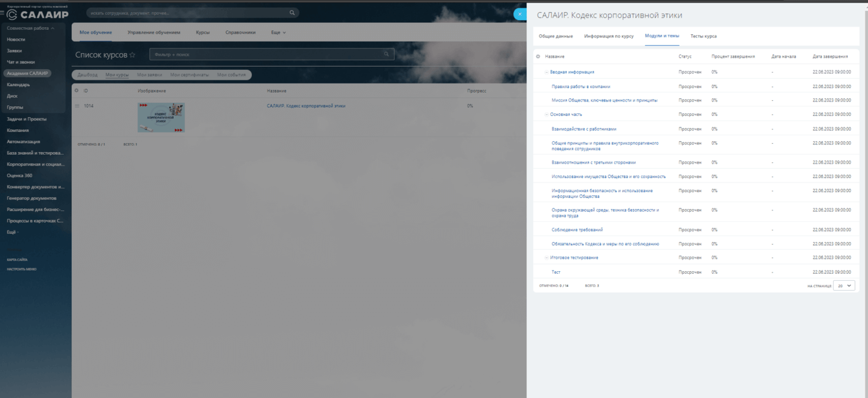Open Взаимоотношения с третьими сторонами topic
This screenshot has height=398, width=868.
click(594, 162)
